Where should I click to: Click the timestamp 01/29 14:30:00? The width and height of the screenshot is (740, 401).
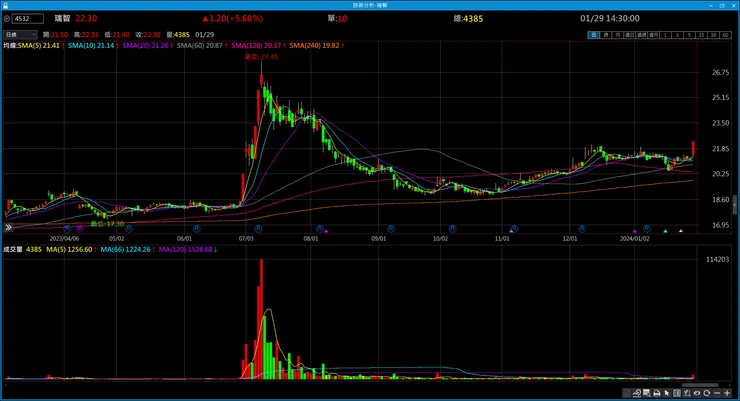610,18
